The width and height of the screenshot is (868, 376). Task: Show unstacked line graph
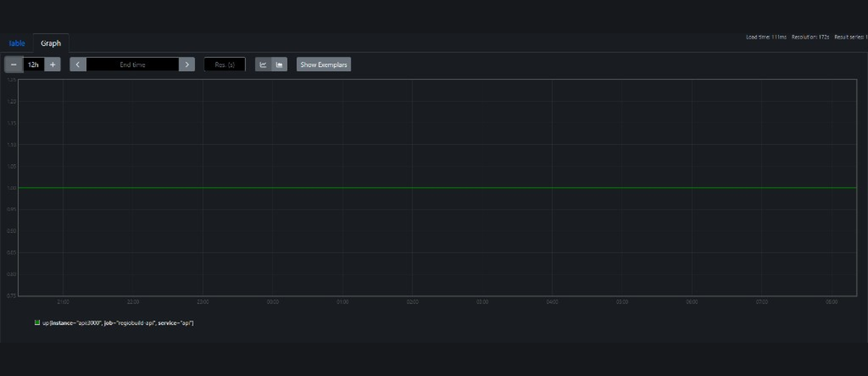coord(263,64)
